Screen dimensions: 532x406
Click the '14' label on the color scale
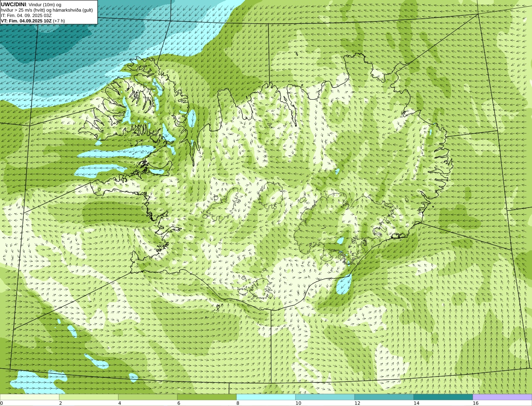pos(416,403)
